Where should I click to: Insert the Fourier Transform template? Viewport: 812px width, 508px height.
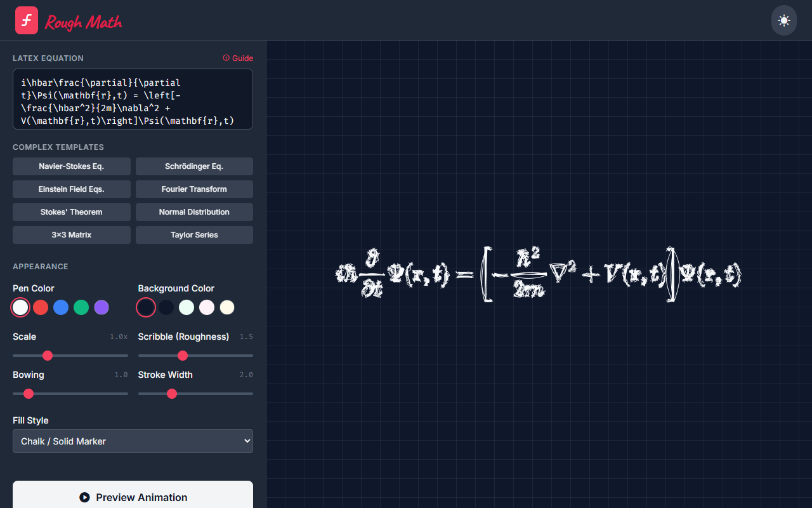pyautogui.click(x=194, y=189)
